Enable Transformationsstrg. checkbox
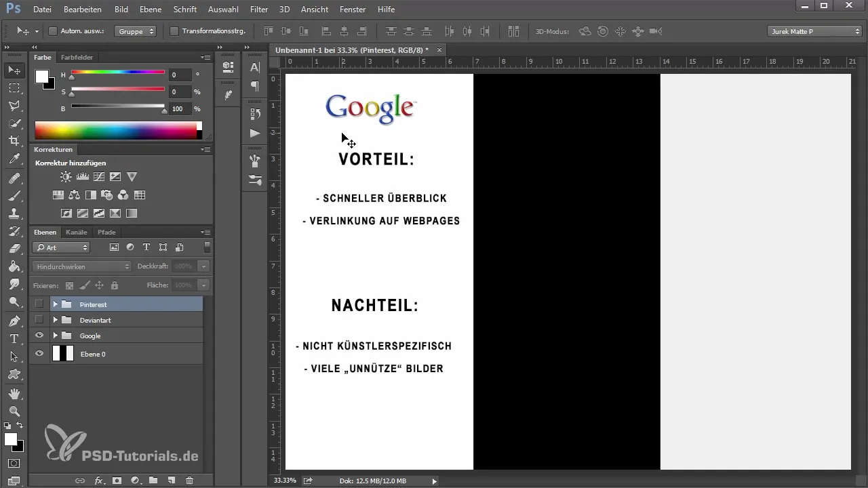868x488 pixels. pos(174,31)
